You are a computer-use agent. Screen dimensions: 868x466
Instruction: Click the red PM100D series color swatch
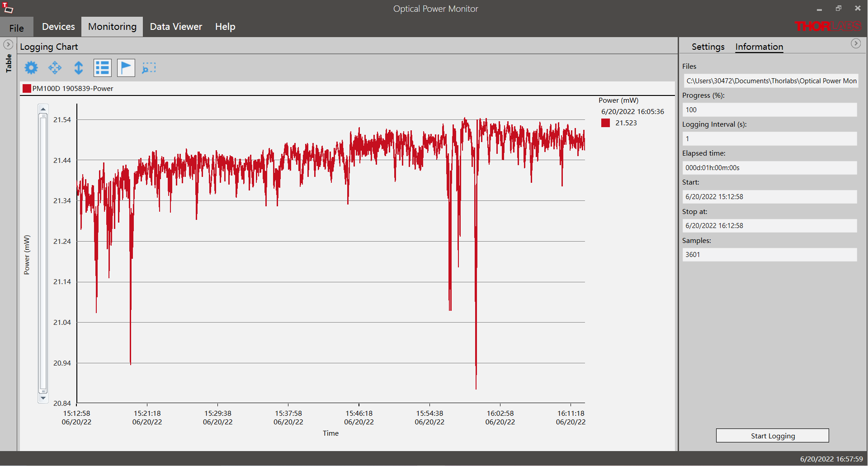(27, 88)
